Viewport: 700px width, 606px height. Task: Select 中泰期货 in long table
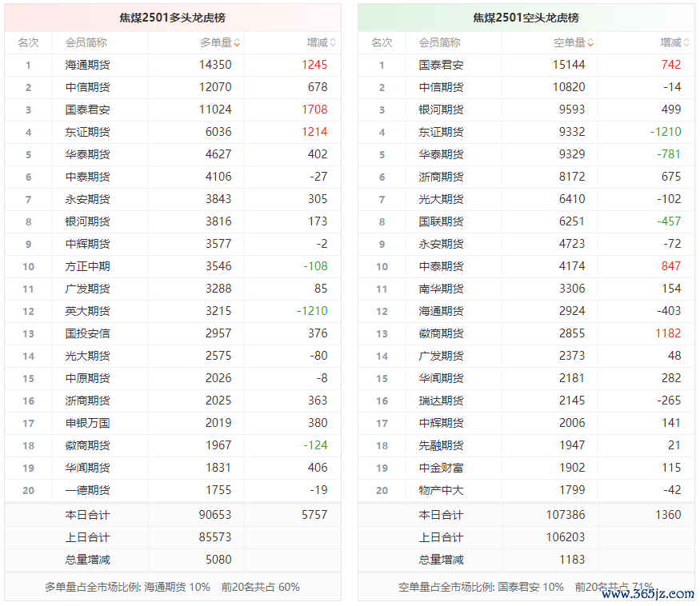click(87, 177)
